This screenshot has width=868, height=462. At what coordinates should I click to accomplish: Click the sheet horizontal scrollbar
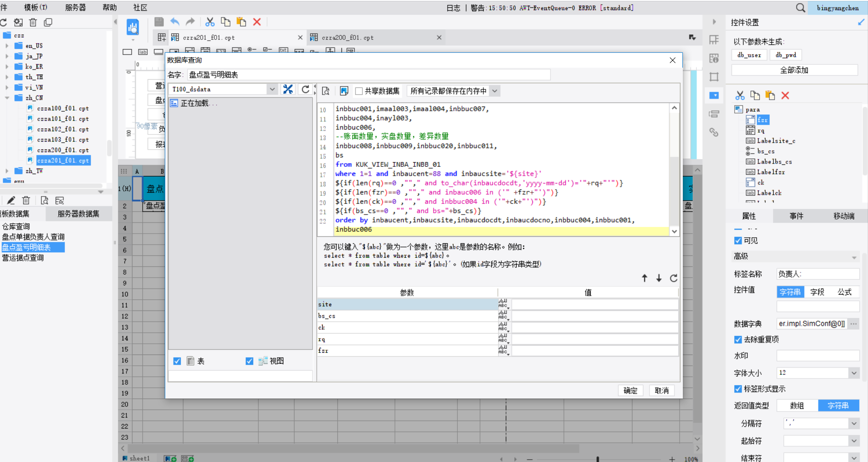pyautogui.click(x=353, y=449)
